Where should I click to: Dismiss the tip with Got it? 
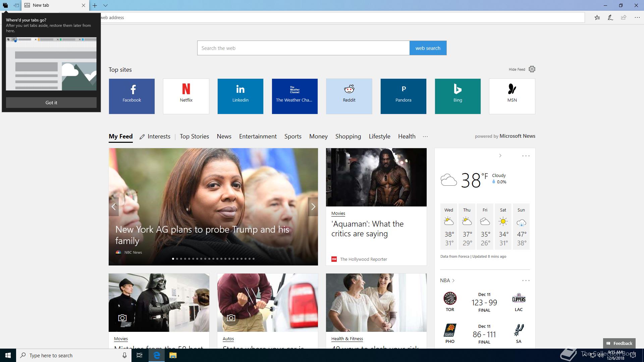point(51,103)
